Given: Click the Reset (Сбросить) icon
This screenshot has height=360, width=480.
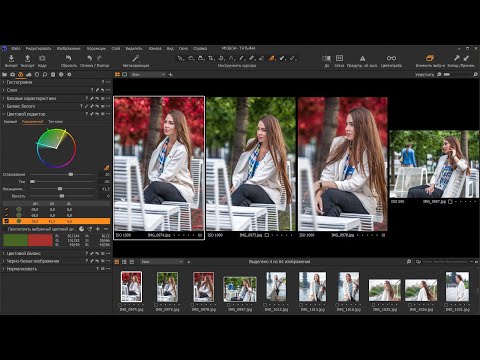Looking at the screenshot, I should click(x=68, y=58).
